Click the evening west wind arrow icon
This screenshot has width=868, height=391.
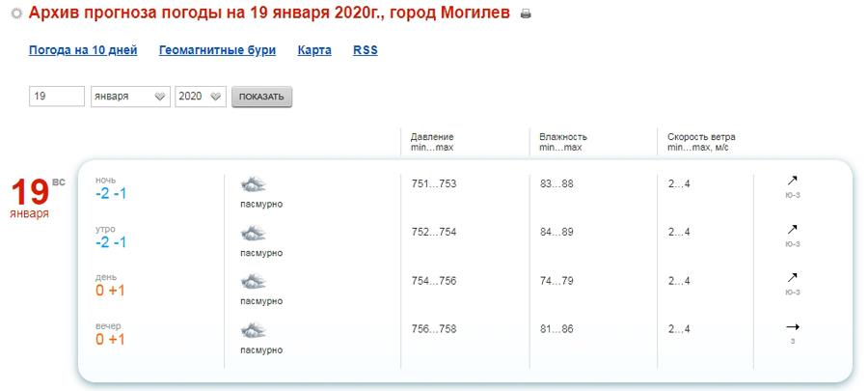(x=793, y=327)
